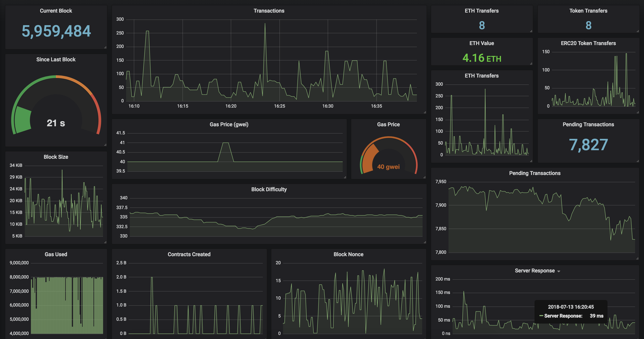Screen dimensions: 644x339
Task: Click the Contracts Created panel title
Action: pyautogui.click(x=189, y=254)
